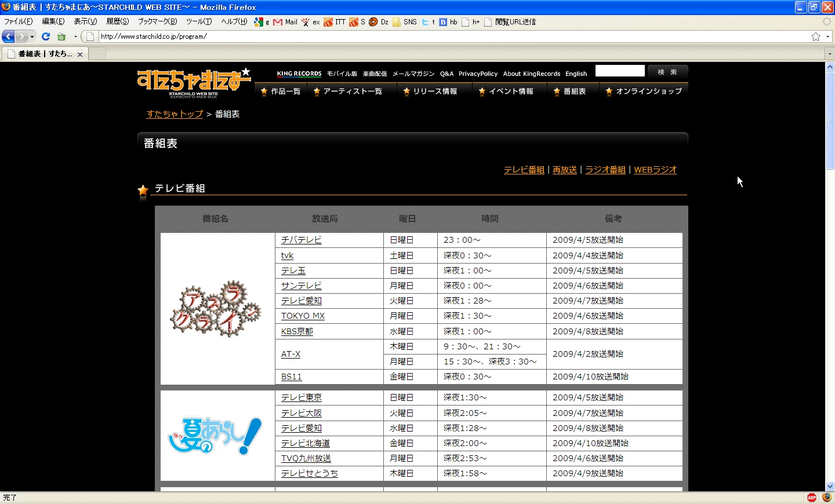Open the 'h+' bookmark
This screenshot has width=835, height=504.
click(x=471, y=22)
